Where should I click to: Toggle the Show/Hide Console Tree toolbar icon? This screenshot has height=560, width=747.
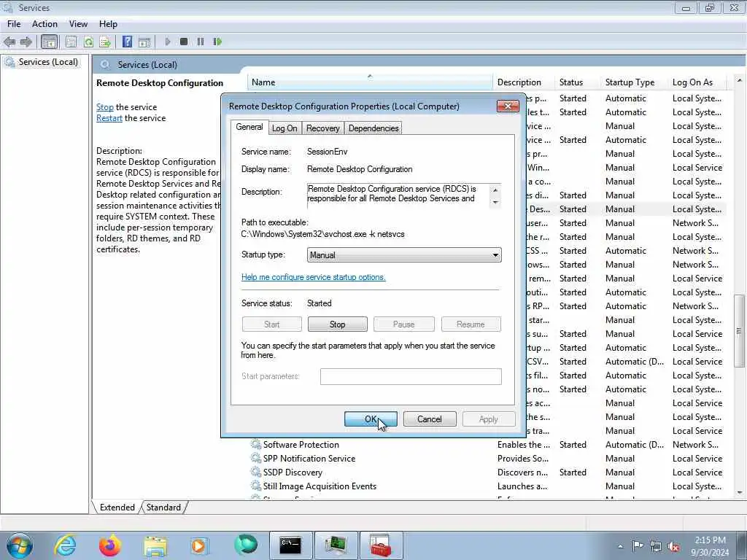coord(49,42)
